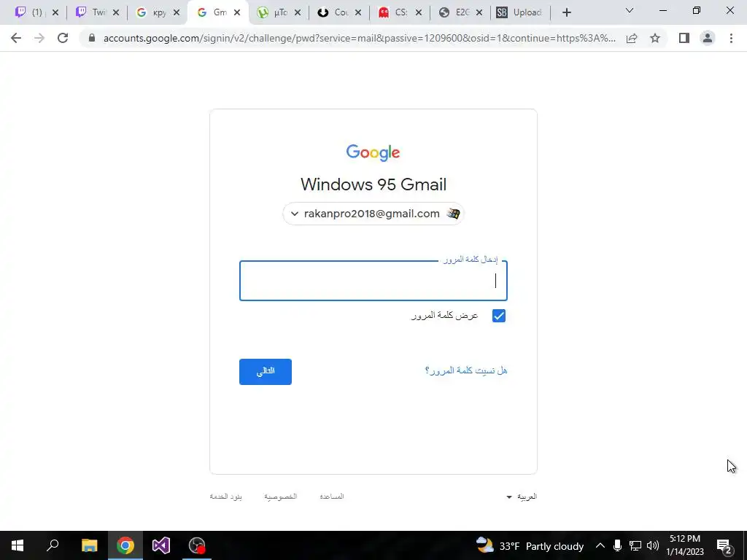Uncheck the show password checkbox
This screenshot has height=560, width=747.
[499, 316]
